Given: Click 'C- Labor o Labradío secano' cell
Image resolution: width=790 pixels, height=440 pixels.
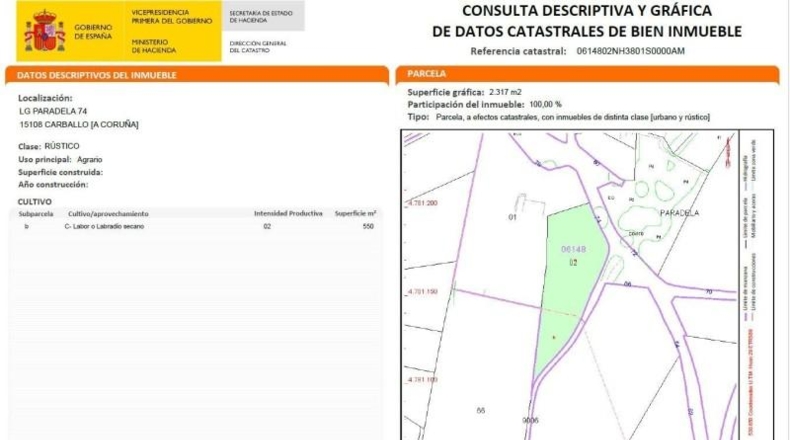Looking at the screenshot, I should (104, 226).
